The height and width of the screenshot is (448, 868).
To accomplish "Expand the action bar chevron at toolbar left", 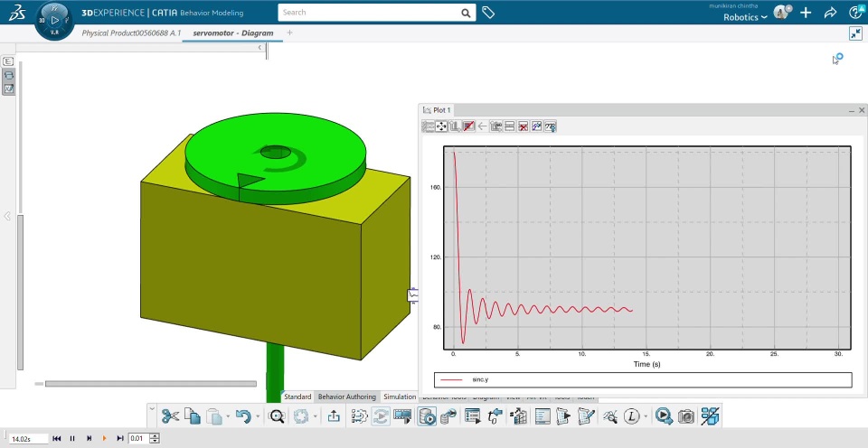I will pos(152,409).
